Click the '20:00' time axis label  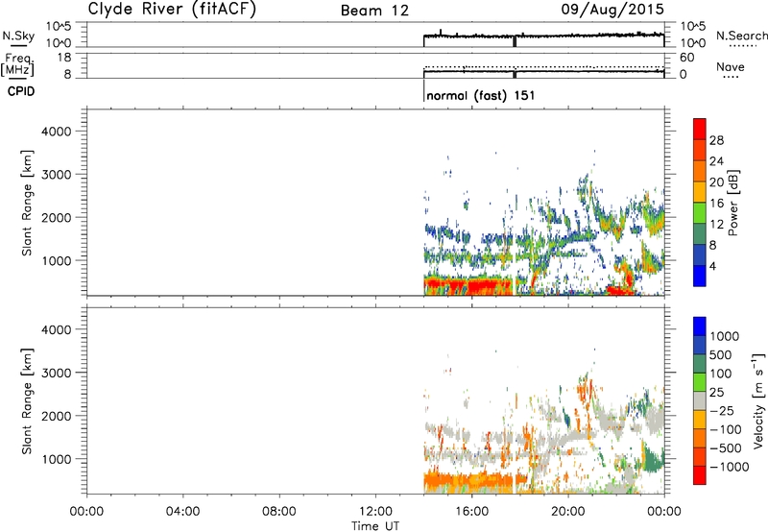coord(568,512)
